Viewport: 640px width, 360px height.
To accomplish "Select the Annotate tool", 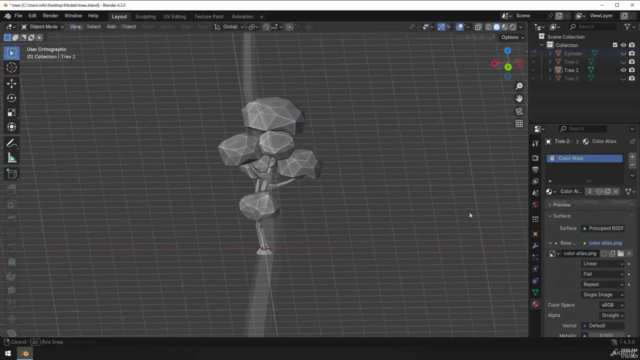I will pos(11,143).
